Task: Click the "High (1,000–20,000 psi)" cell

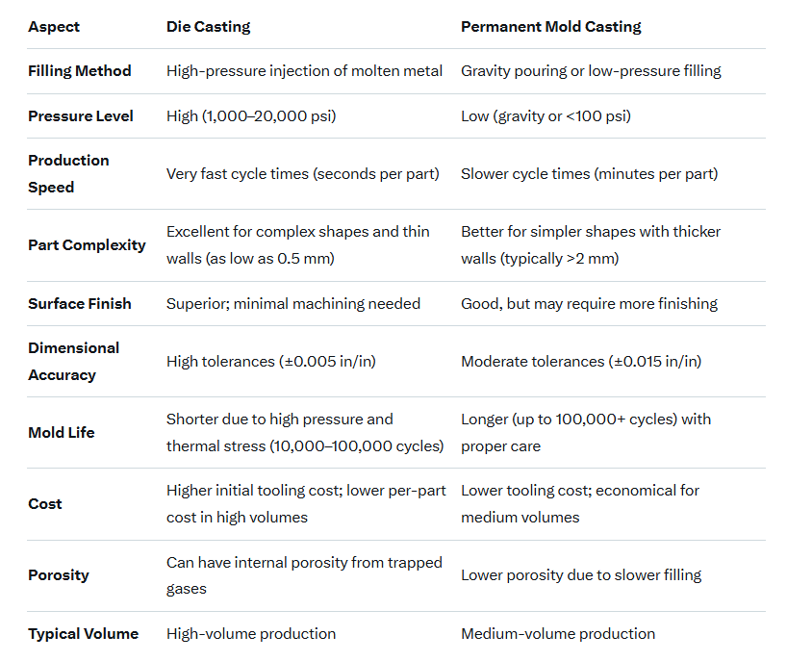Action: [x=251, y=116]
